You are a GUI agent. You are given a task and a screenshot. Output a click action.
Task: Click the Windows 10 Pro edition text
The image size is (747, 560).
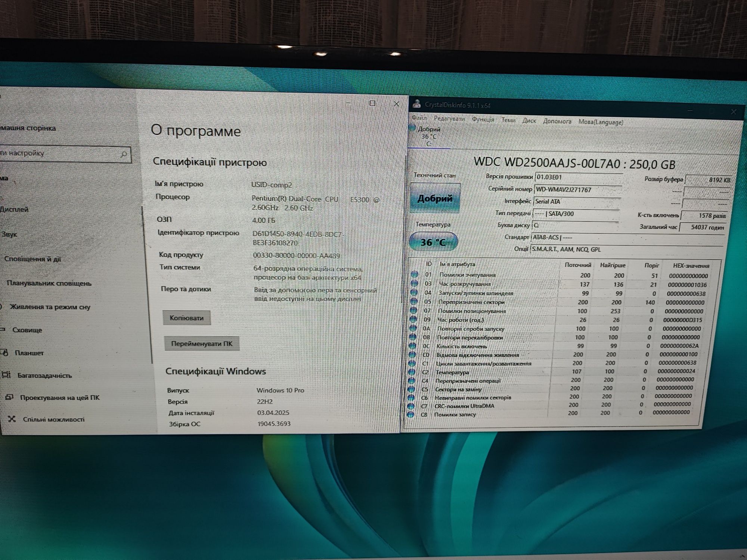point(280,390)
